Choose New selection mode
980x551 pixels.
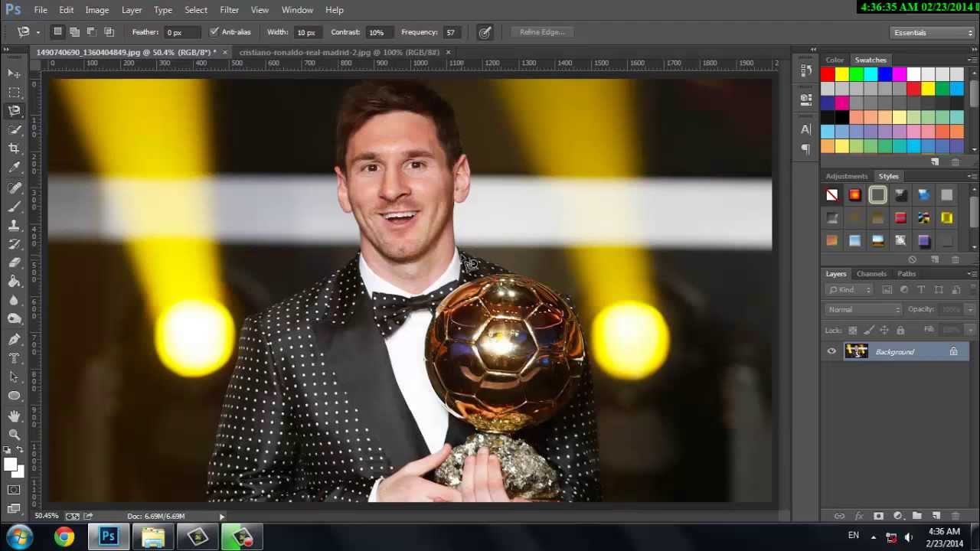pyautogui.click(x=57, y=32)
